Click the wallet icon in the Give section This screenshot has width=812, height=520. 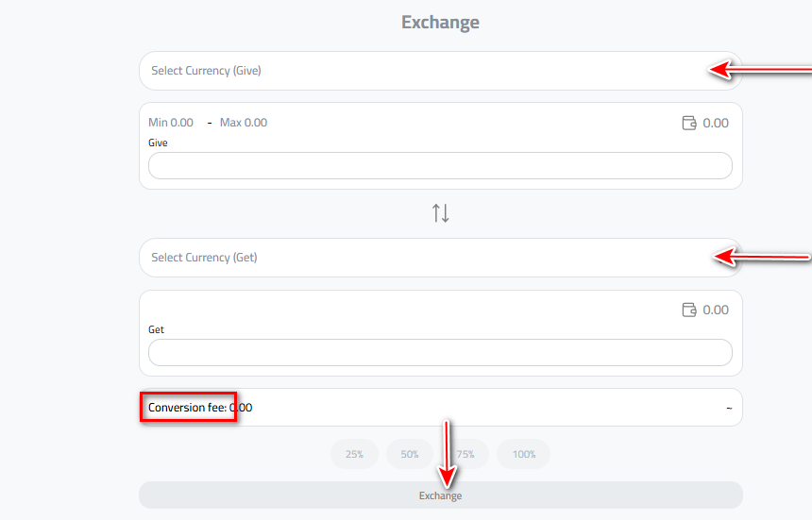tap(689, 123)
